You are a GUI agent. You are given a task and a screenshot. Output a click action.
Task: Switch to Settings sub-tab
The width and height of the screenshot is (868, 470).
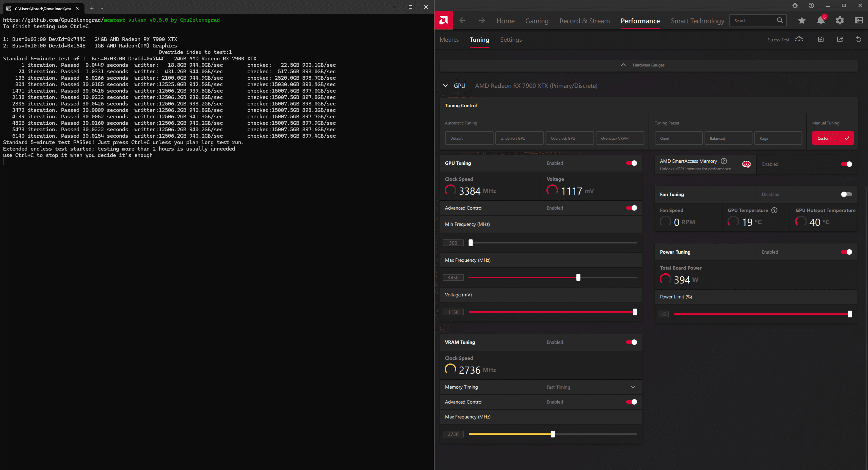click(511, 40)
